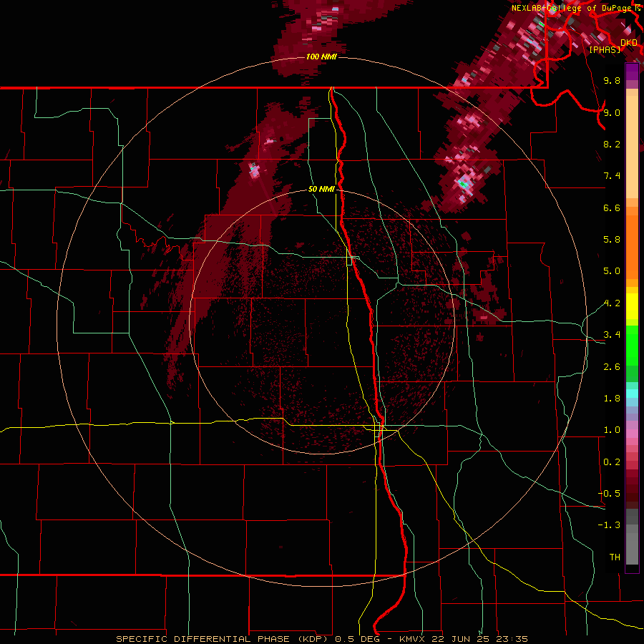Image resolution: width=644 pixels, height=644 pixels.
Task: Click the 9.8 value on the color scale
Action: pos(612,80)
